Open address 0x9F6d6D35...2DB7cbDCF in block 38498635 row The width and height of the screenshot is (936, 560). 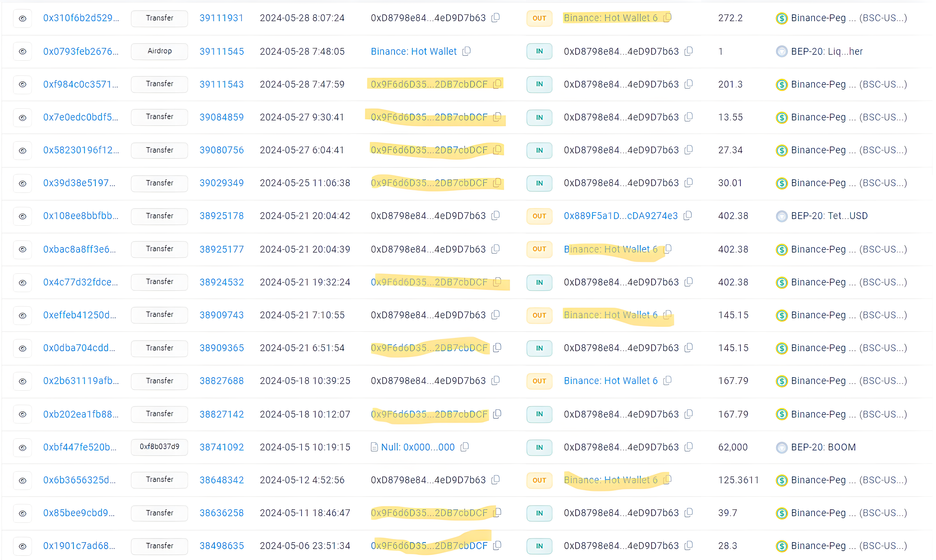pos(429,546)
